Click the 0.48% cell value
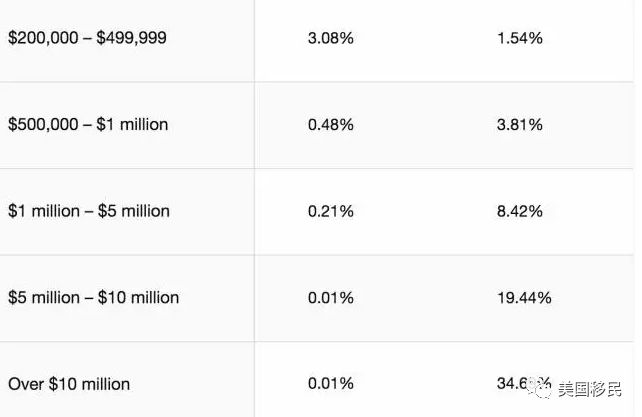 (331, 125)
